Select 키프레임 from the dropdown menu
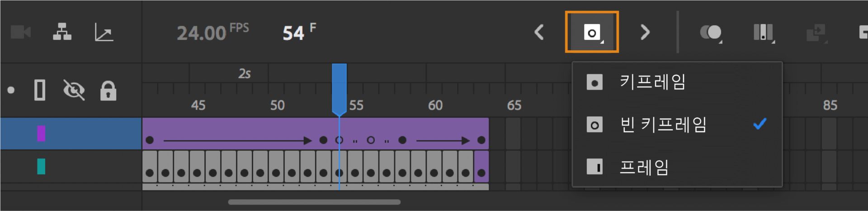Image resolution: width=868 pixels, height=211 pixels. [x=652, y=82]
